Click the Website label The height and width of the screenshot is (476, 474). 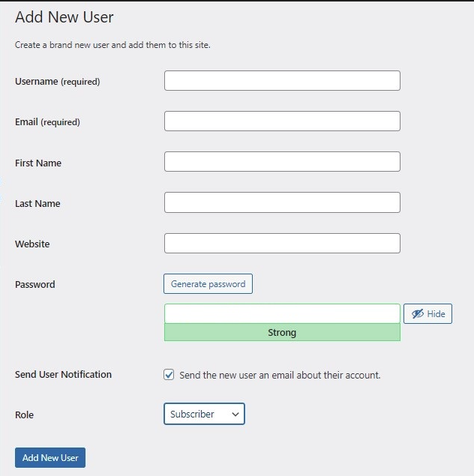pos(32,244)
